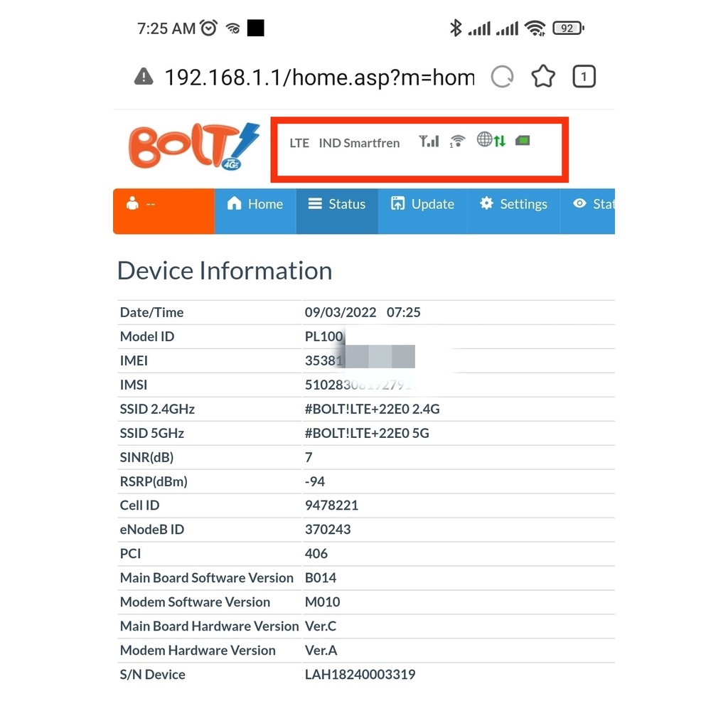Click the SSID 5GHz network name value
Viewport: 728px width, 728px height.
(367, 433)
